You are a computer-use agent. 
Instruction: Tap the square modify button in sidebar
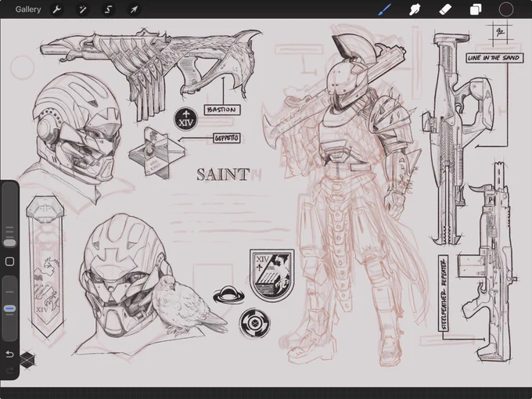(9, 261)
